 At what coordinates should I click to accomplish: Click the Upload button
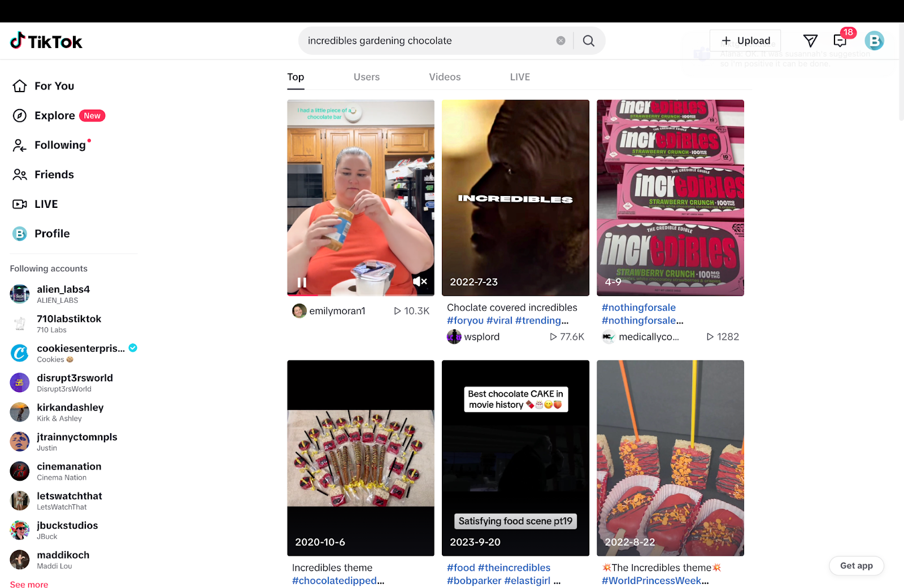coord(745,41)
